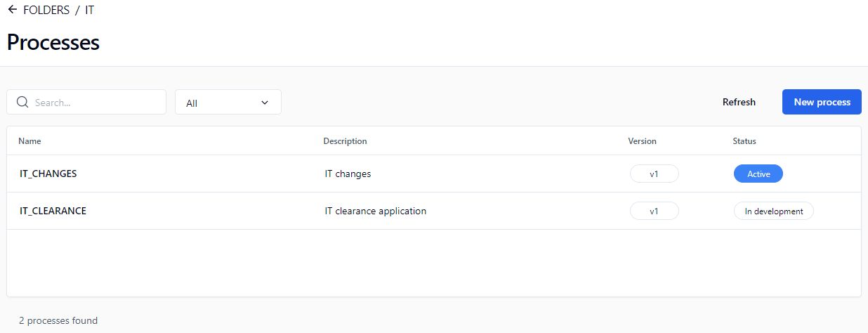Open the All filter dropdown

point(228,103)
